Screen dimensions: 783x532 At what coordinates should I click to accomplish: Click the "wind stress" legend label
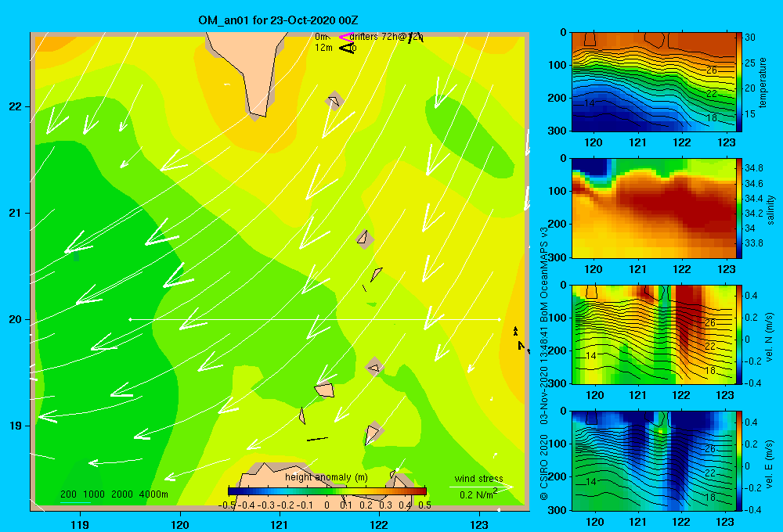[x=479, y=478]
